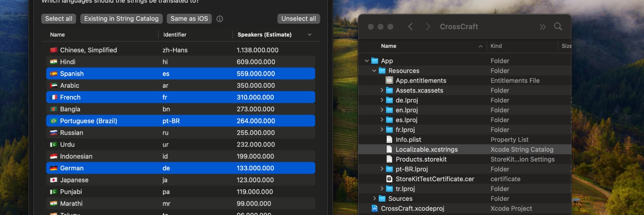Viewport: 644px width, 215px height.
Task: Select the App.entitlements file icon
Action: click(x=389, y=80)
